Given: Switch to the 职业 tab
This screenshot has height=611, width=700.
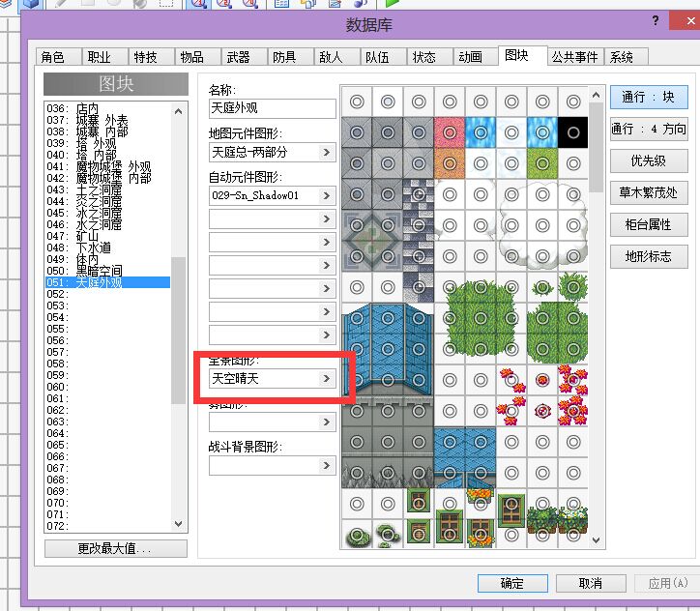Looking at the screenshot, I should coord(105,57).
